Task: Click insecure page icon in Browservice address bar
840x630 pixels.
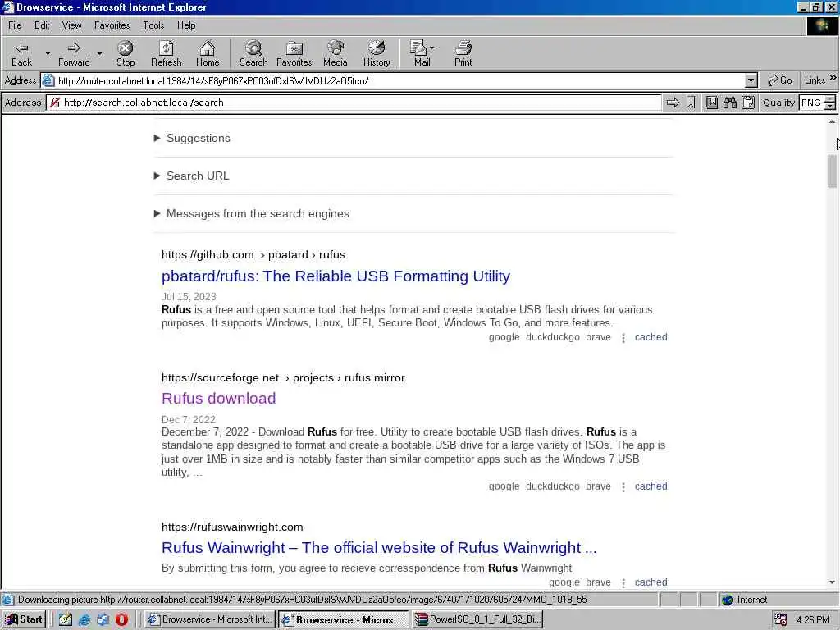Action: (55, 103)
